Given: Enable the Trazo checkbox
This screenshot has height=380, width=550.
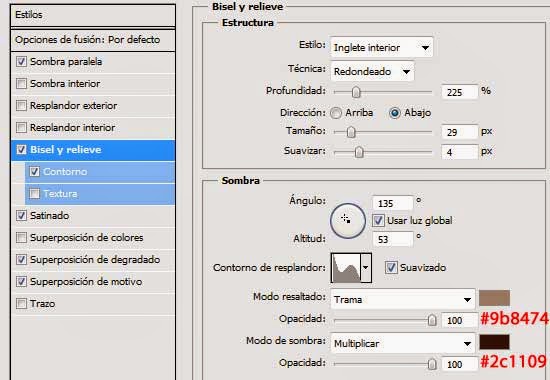Looking at the screenshot, I should pos(21,304).
